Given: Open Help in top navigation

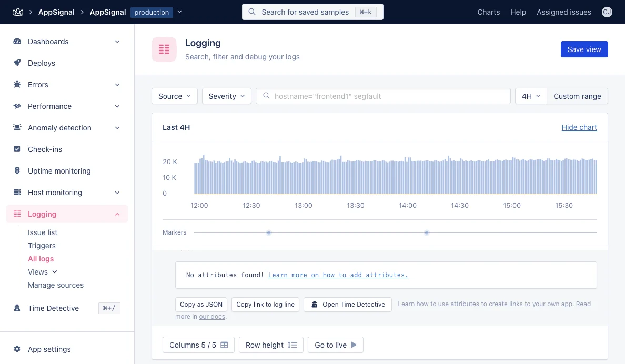Looking at the screenshot, I should (518, 12).
